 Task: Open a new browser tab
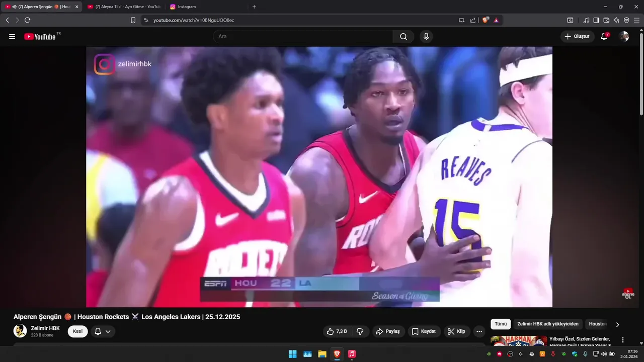[x=254, y=7]
